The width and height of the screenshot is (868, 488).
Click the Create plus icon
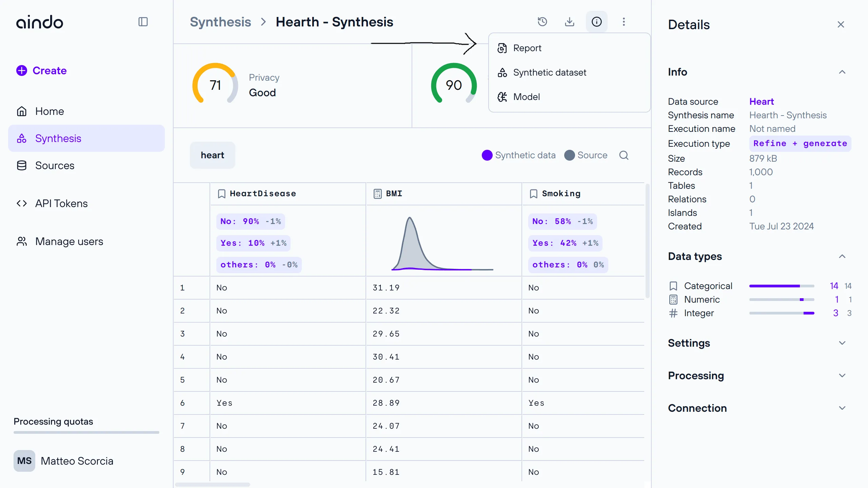point(22,70)
